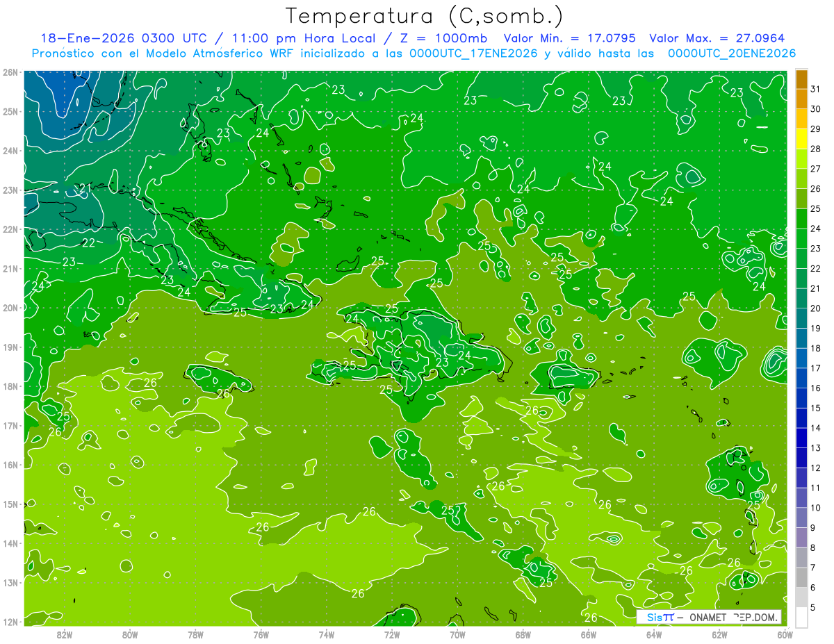The image size is (834, 644).
Task: Click the 60W longitude axis label
Action: 785,634
